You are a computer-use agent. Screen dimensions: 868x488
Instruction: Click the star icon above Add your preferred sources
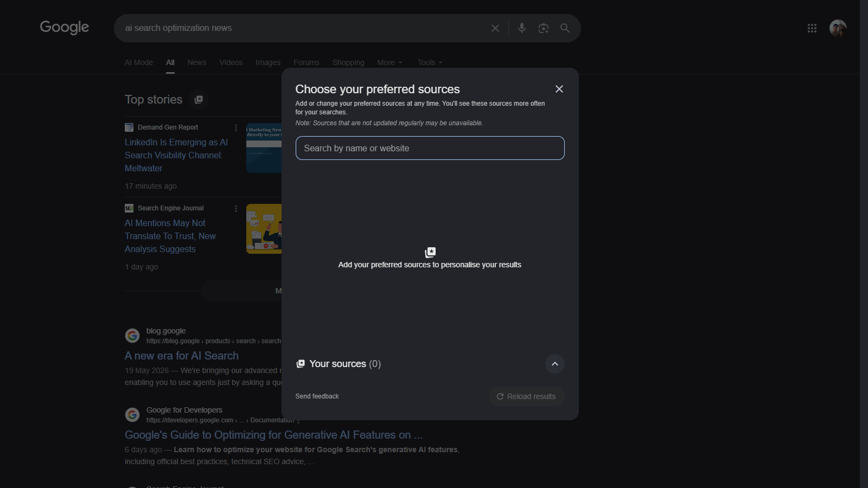coord(430,252)
